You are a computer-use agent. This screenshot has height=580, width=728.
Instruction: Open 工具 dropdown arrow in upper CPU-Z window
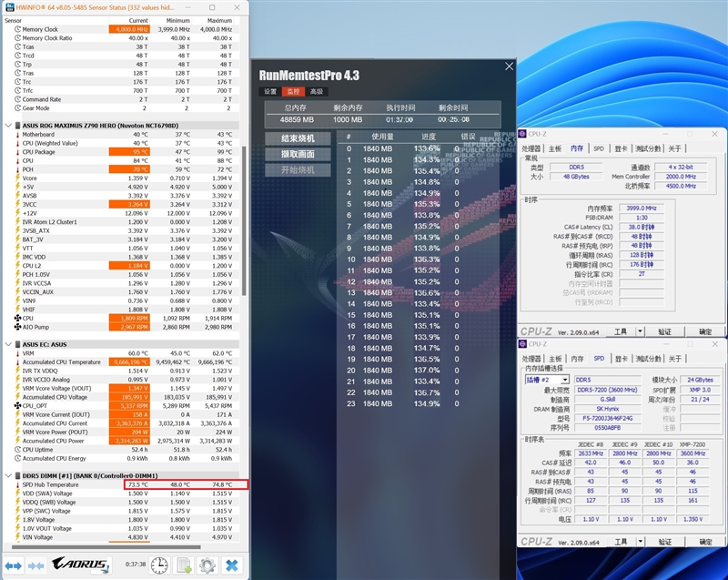point(640,331)
